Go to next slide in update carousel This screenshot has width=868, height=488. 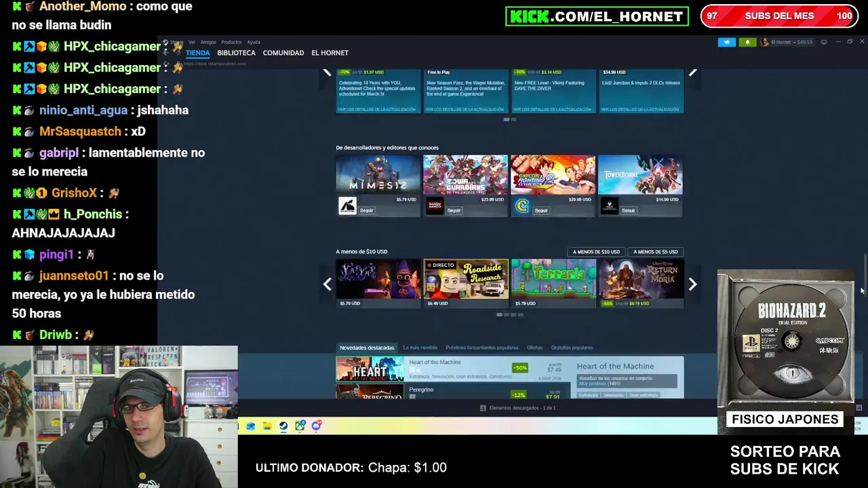tap(692, 72)
